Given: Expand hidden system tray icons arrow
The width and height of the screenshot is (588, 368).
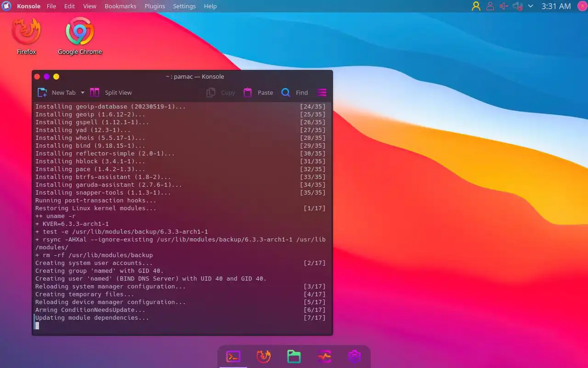Looking at the screenshot, I should tap(531, 6).
